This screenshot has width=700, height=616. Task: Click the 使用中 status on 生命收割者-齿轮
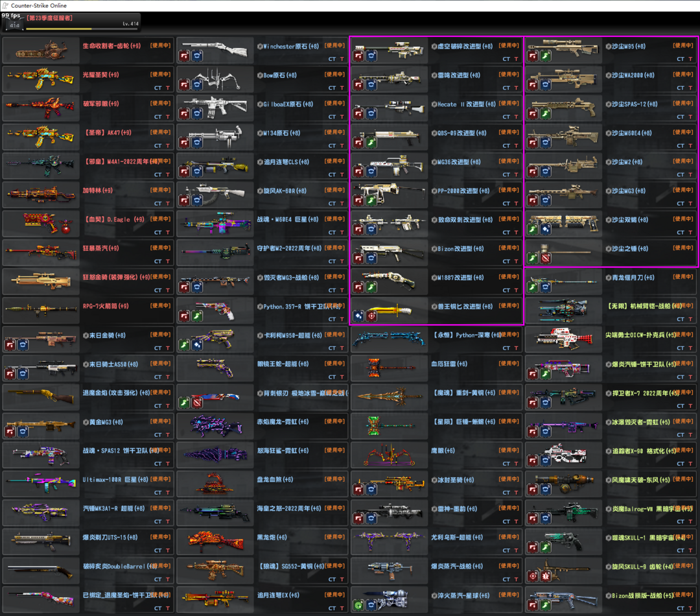click(160, 45)
